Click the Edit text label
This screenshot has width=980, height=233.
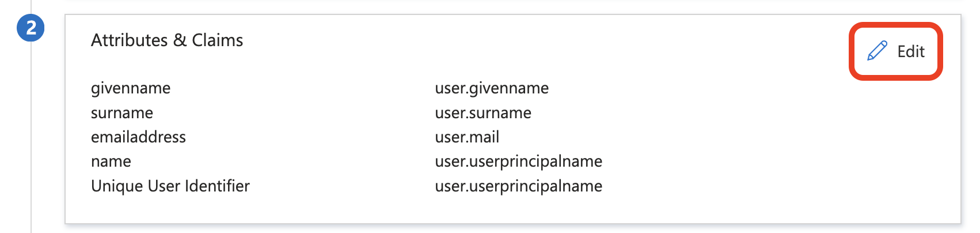coord(911,52)
